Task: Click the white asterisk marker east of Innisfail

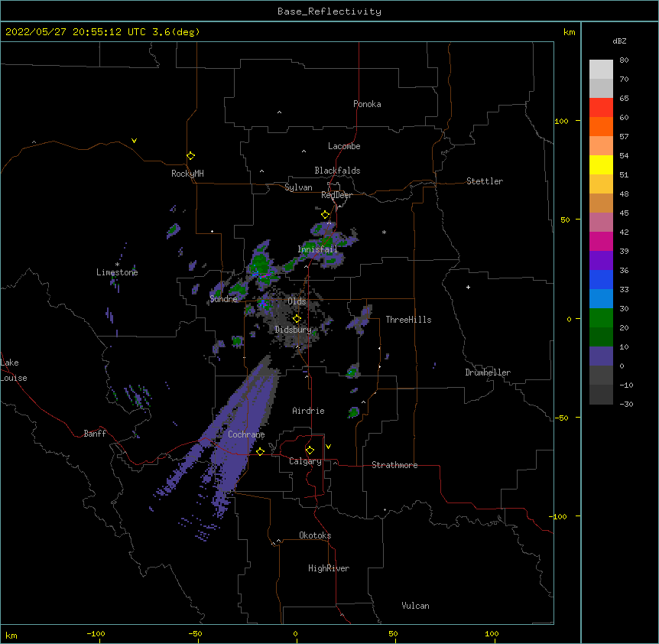Action: coord(384,232)
